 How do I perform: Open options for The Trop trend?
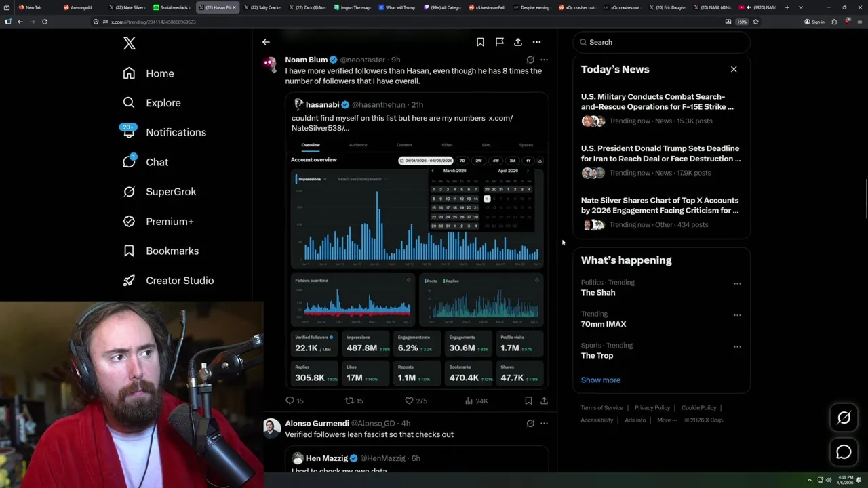pyautogui.click(x=737, y=346)
